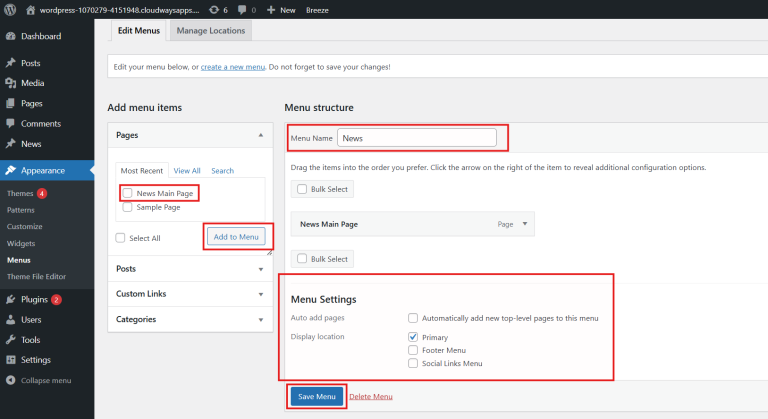Open the comments bubble icon in admin bar
768x419 pixels.
[x=242, y=10]
